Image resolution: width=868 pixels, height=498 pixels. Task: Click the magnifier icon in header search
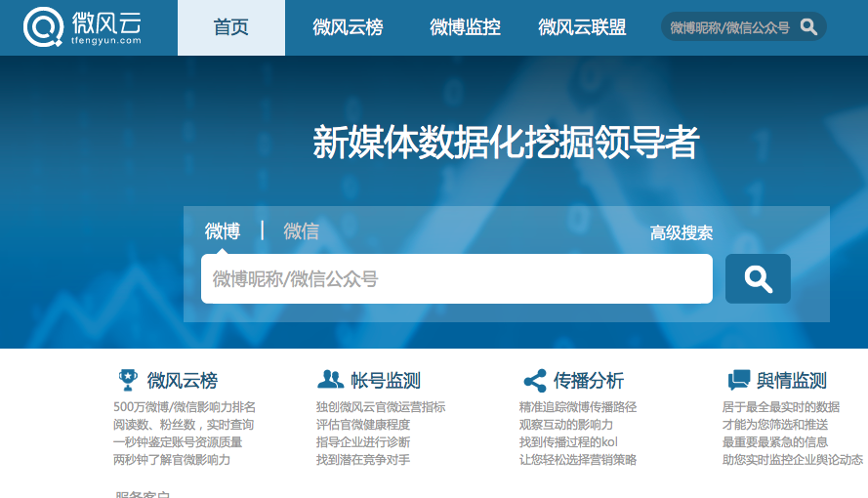coord(808,26)
